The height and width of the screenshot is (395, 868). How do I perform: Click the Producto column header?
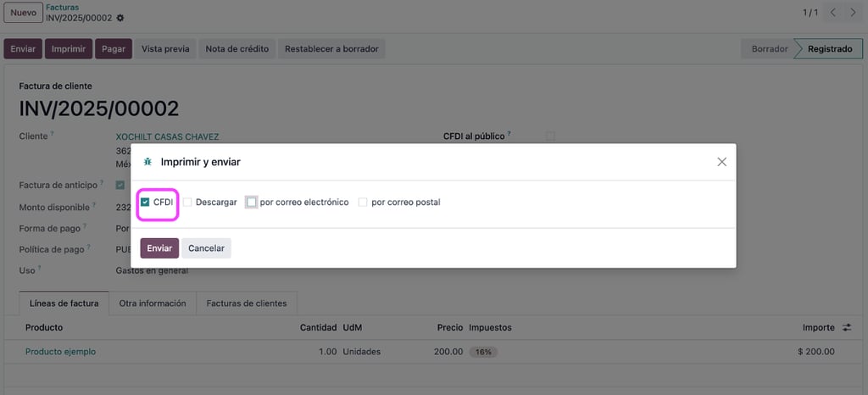point(44,327)
